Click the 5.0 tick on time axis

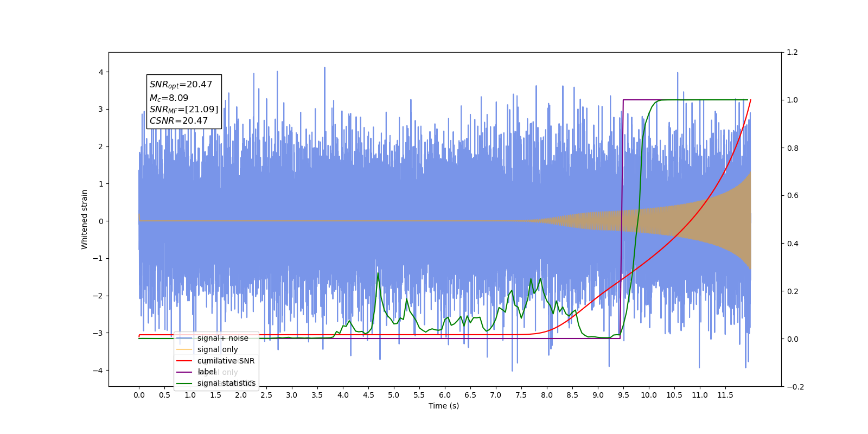pyautogui.click(x=394, y=395)
